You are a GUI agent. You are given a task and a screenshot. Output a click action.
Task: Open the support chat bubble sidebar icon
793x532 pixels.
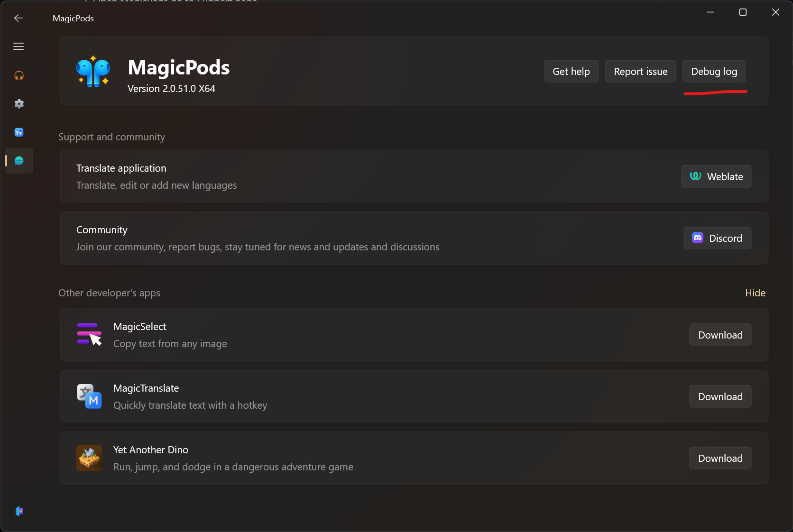pos(19,161)
